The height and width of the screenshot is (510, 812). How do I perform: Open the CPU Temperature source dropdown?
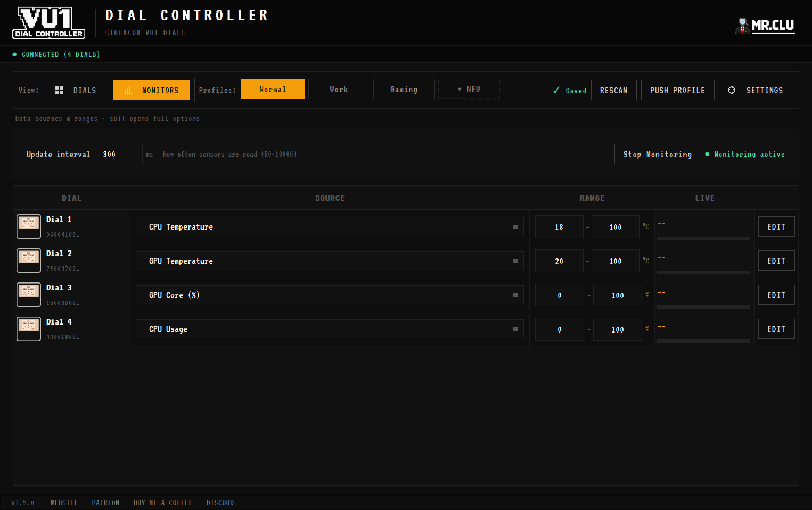click(x=330, y=226)
